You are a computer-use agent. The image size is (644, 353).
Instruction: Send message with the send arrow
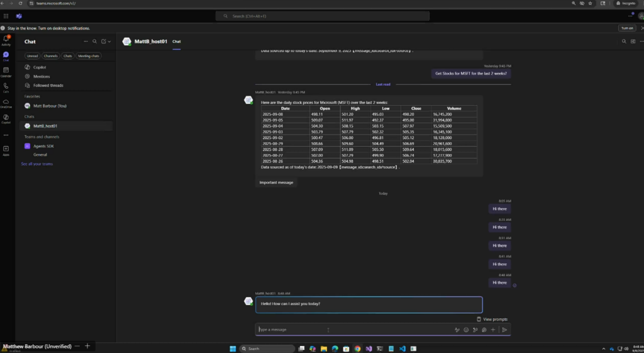click(x=505, y=330)
